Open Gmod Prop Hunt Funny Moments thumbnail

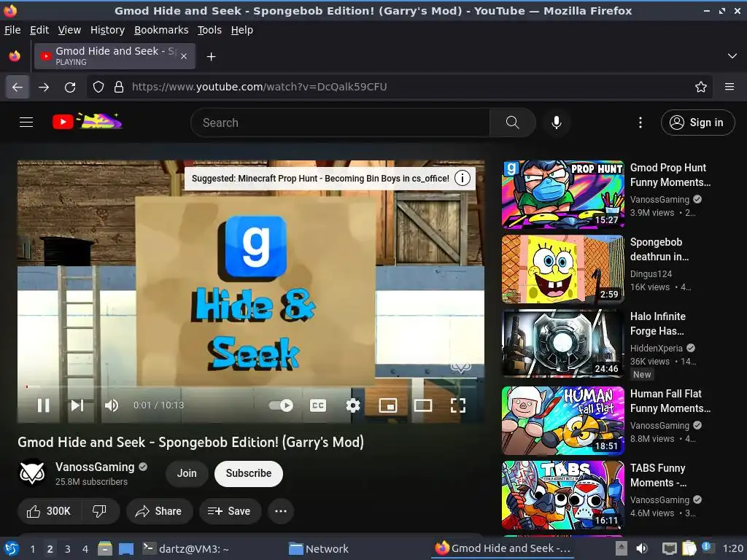point(562,194)
